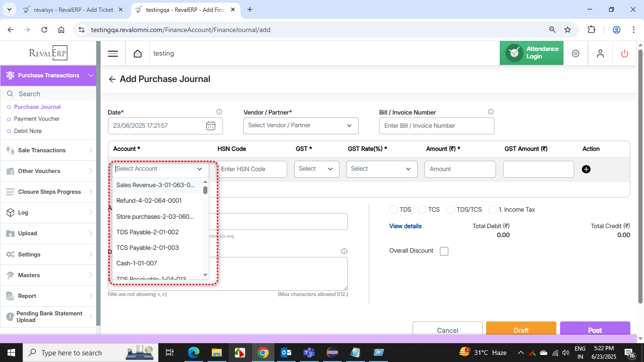This screenshot has height=362, width=644.
Task: Open the home icon in header
Action: point(138,54)
